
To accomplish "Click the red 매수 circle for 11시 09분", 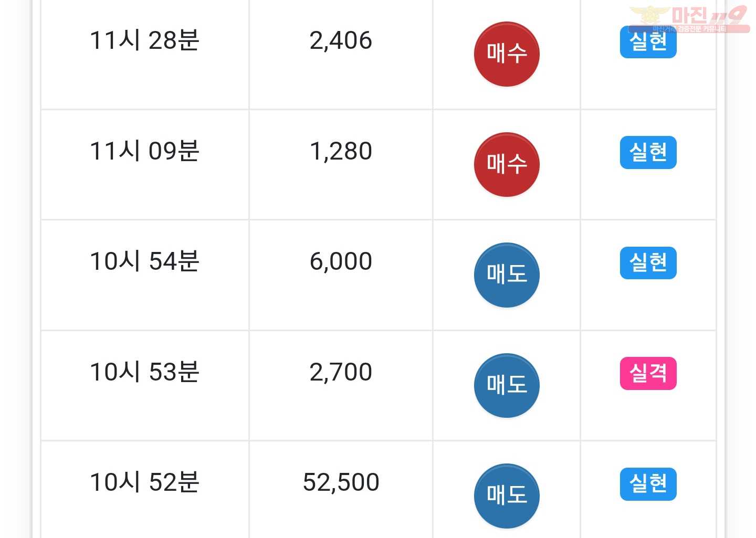I will [x=507, y=164].
